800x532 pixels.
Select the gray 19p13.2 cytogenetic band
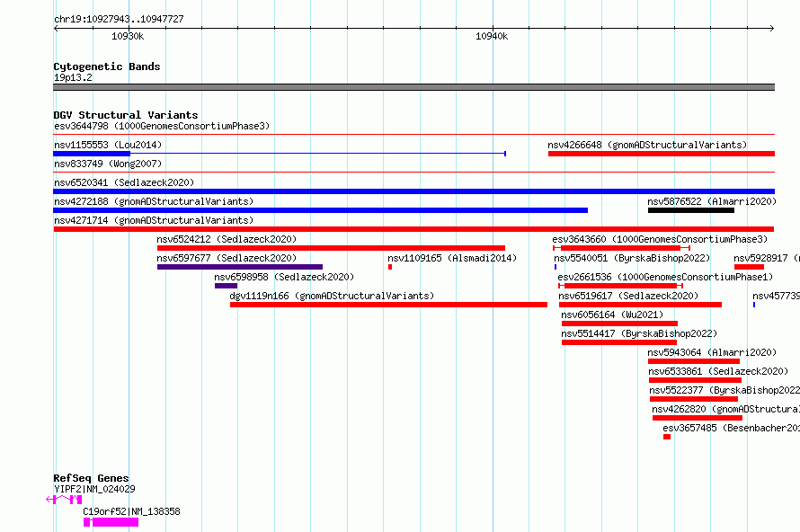point(413,87)
